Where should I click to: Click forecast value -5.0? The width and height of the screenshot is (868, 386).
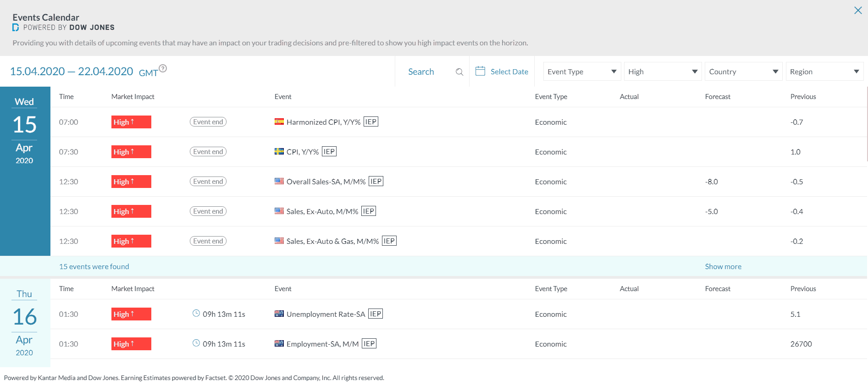(x=712, y=211)
